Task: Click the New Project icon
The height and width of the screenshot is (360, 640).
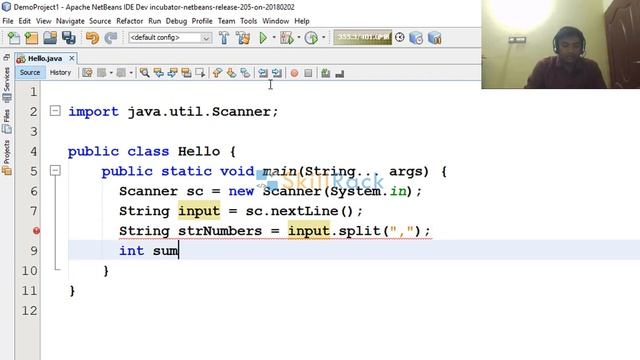Action: coord(31,38)
